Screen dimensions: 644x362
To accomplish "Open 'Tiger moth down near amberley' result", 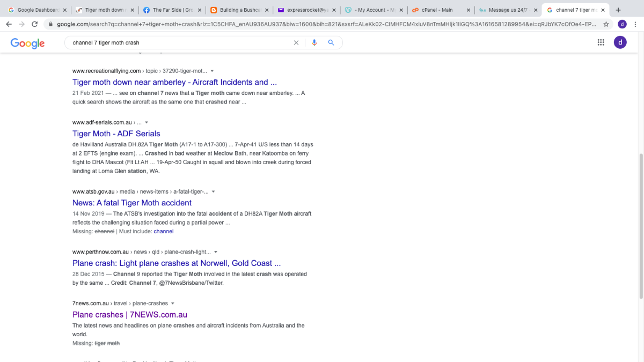I will [x=174, y=82].
